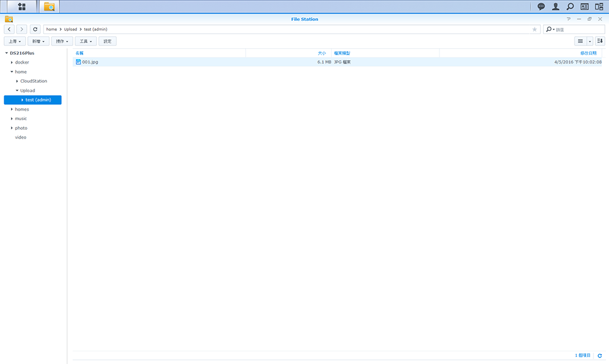Screen dimensions: 609x364
Task: Click the 4/5/2016 modified date cell
Action: coord(578,62)
